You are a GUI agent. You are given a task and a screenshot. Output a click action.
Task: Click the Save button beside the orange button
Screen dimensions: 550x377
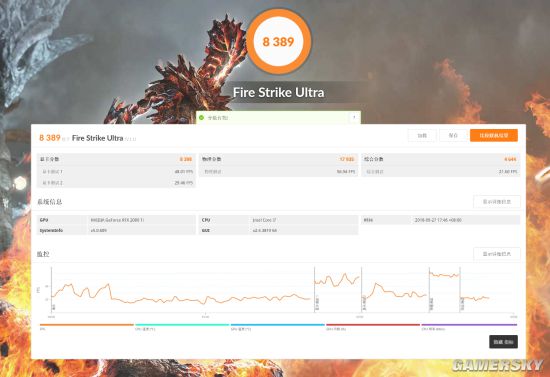[x=453, y=135]
